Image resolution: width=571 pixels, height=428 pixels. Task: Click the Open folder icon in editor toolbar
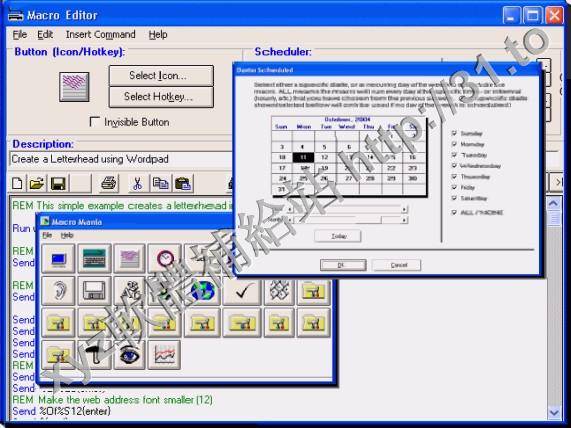click(37, 183)
